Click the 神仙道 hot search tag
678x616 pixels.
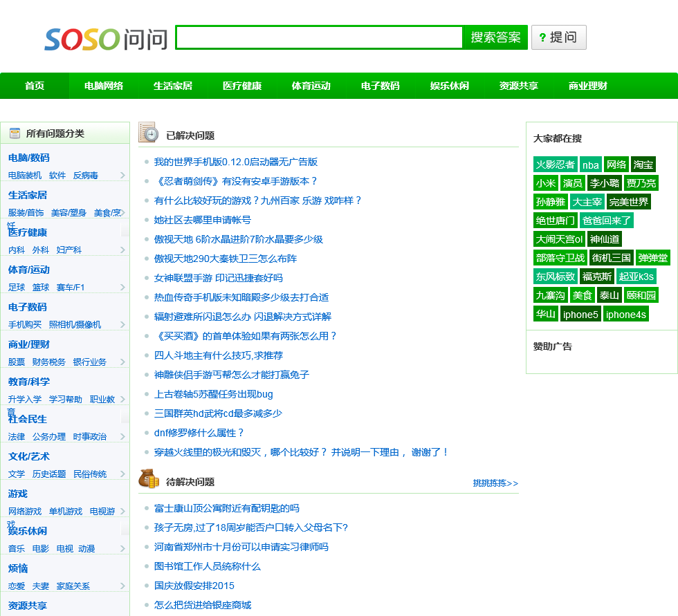click(x=605, y=239)
